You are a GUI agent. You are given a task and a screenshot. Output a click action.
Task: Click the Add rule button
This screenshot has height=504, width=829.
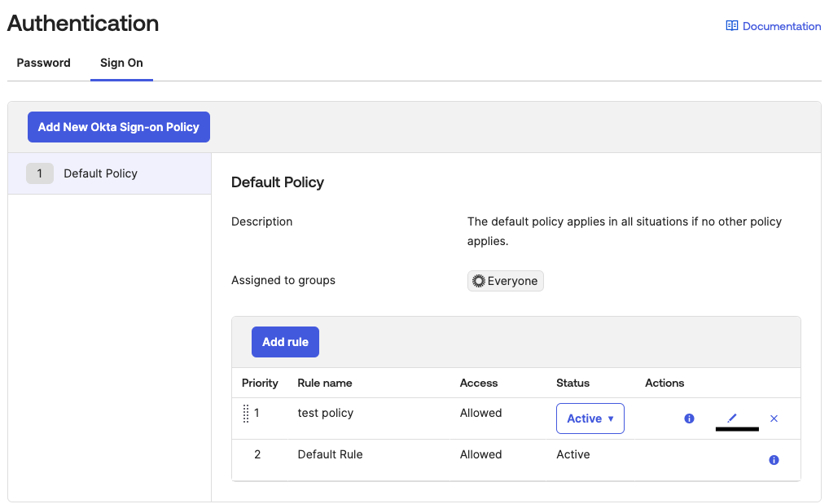coord(285,342)
